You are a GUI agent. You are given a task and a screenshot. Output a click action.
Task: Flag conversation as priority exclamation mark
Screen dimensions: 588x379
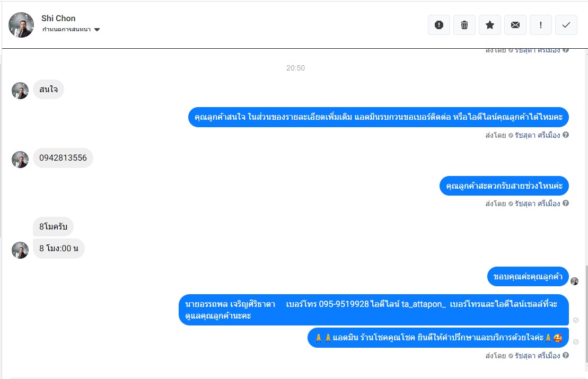point(540,25)
